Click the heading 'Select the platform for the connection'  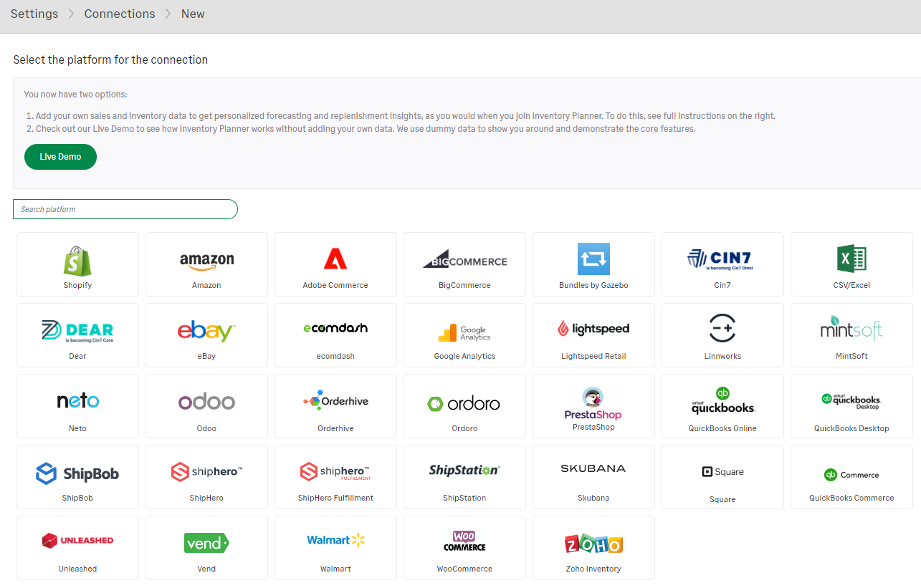pyautogui.click(x=110, y=59)
